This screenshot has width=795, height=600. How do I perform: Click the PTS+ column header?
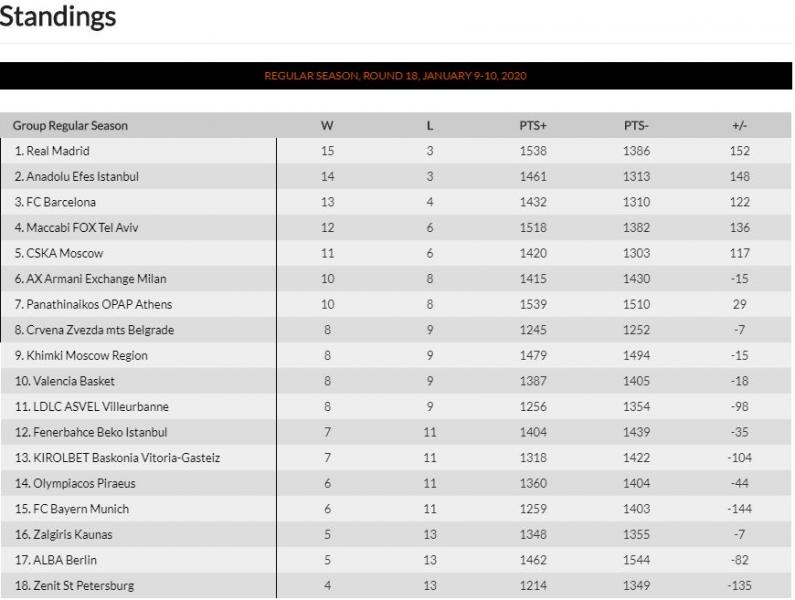(x=533, y=125)
